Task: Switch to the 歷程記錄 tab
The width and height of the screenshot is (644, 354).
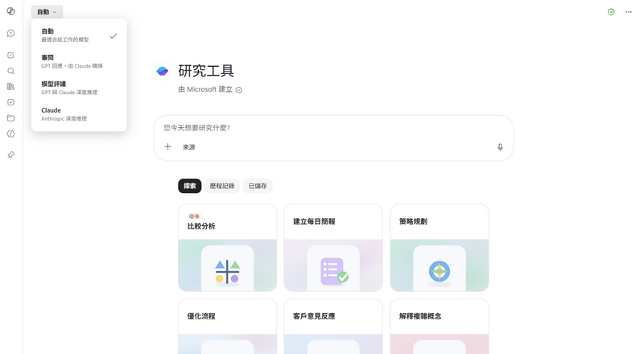Action: pos(222,186)
